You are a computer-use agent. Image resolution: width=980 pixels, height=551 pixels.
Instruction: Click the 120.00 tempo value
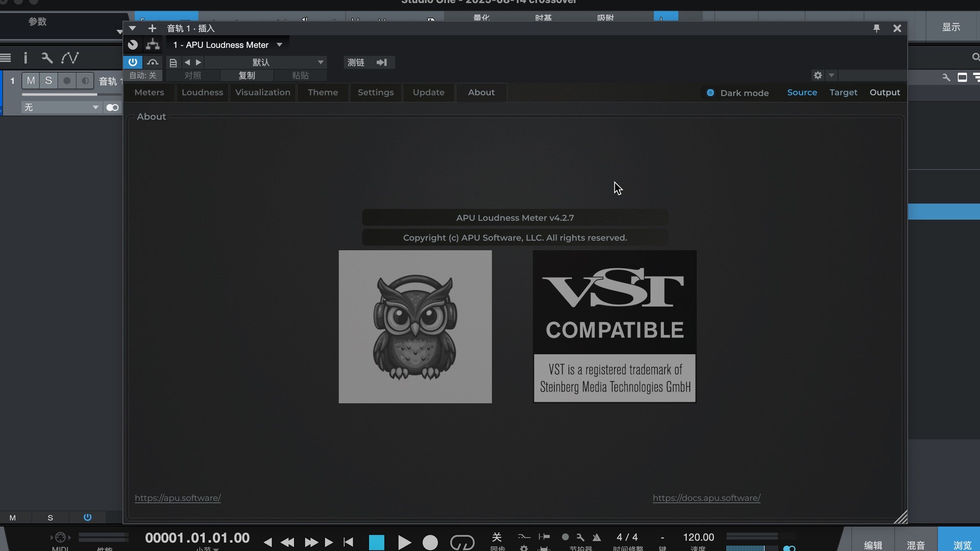coord(698,537)
